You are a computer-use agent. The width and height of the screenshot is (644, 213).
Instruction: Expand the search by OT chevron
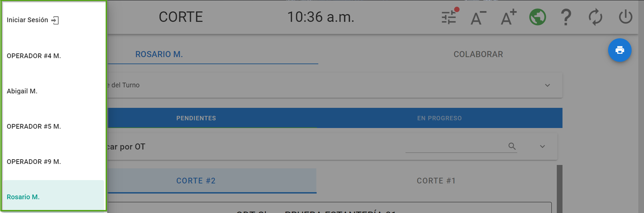(542, 146)
